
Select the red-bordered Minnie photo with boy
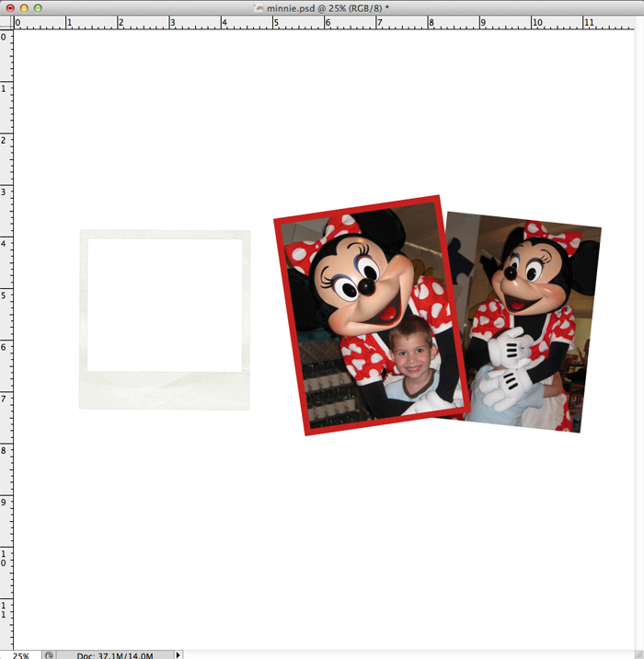pos(372,315)
